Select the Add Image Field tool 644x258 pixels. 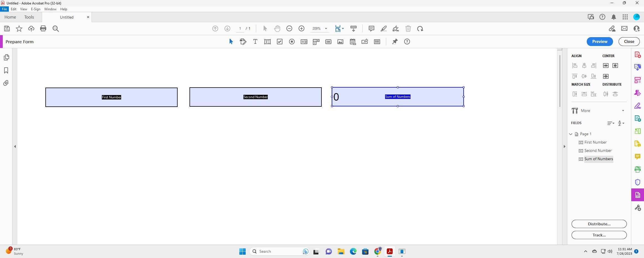tap(341, 42)
